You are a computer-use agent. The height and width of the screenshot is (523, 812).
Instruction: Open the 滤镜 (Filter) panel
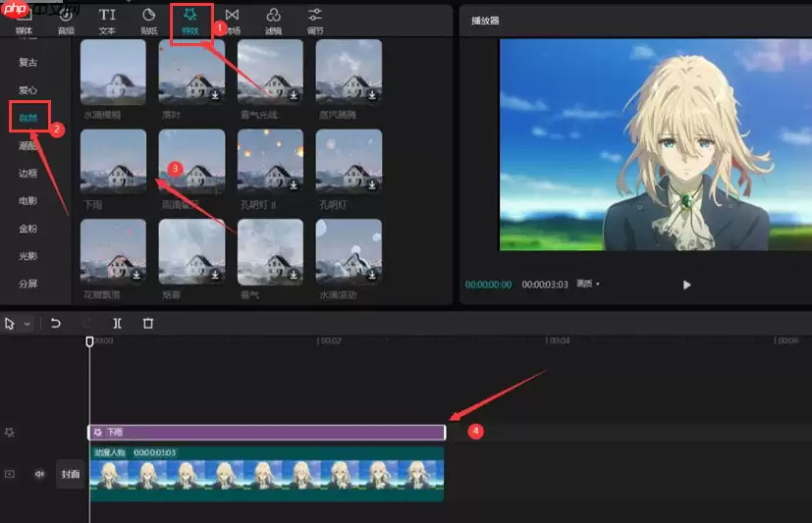pos(273,22)
